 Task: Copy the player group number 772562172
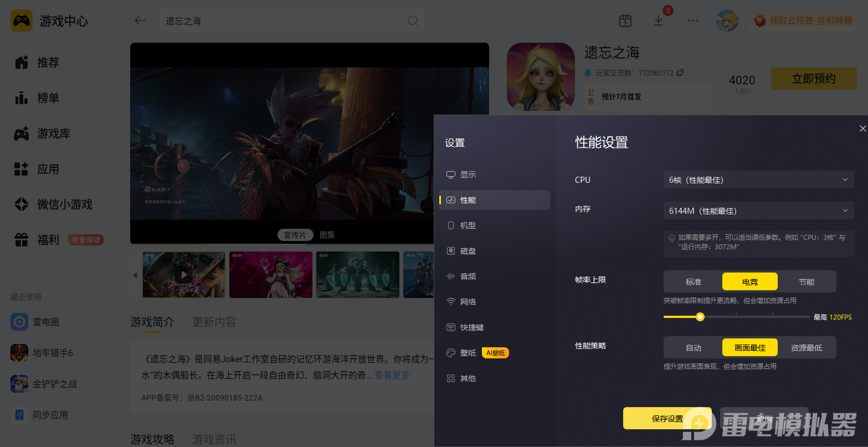(x=681, y=73)
